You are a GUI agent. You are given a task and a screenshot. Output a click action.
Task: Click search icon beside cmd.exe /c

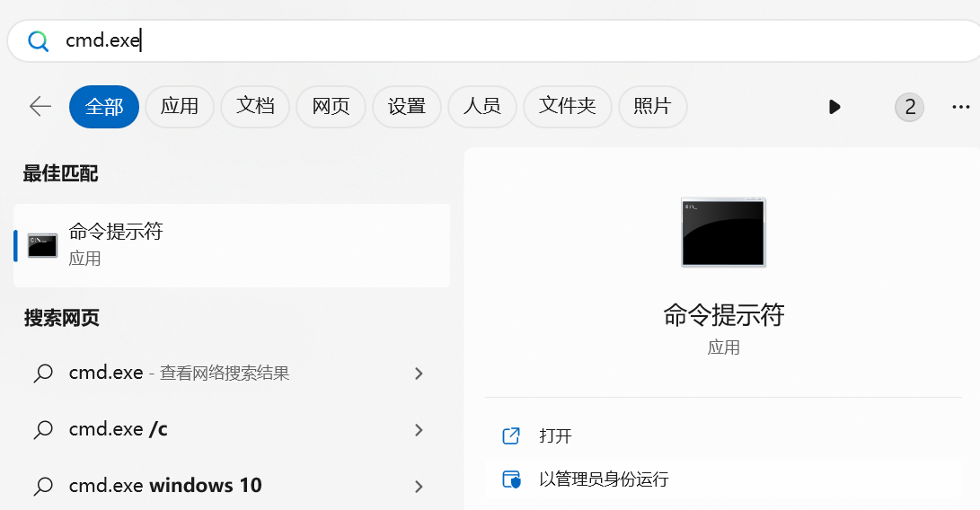pos(43,430)
